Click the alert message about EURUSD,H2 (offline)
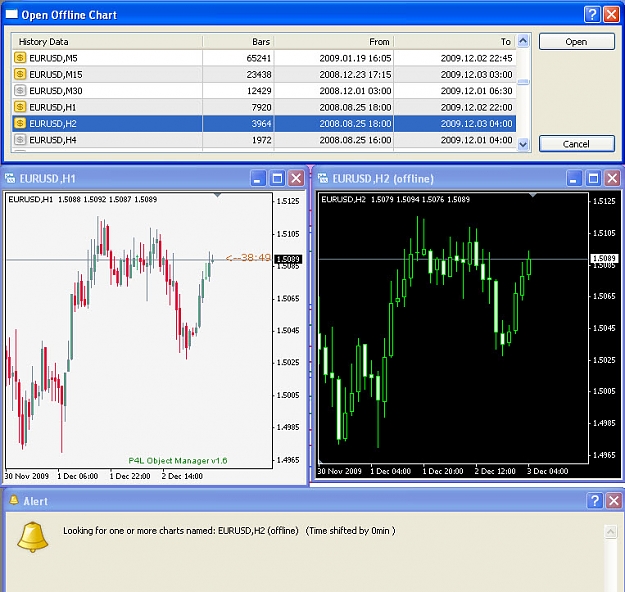 pyautogui.click(x=229, y=531)
